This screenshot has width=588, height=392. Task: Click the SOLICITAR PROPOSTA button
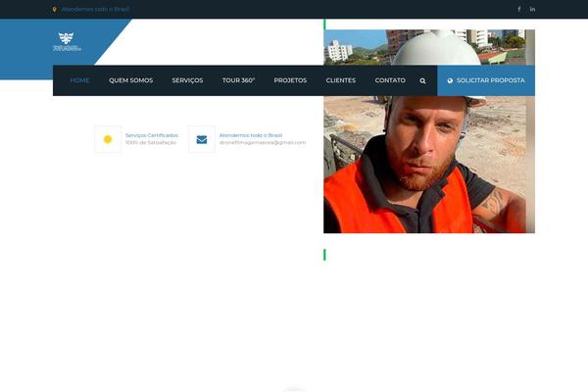(486, 80)
